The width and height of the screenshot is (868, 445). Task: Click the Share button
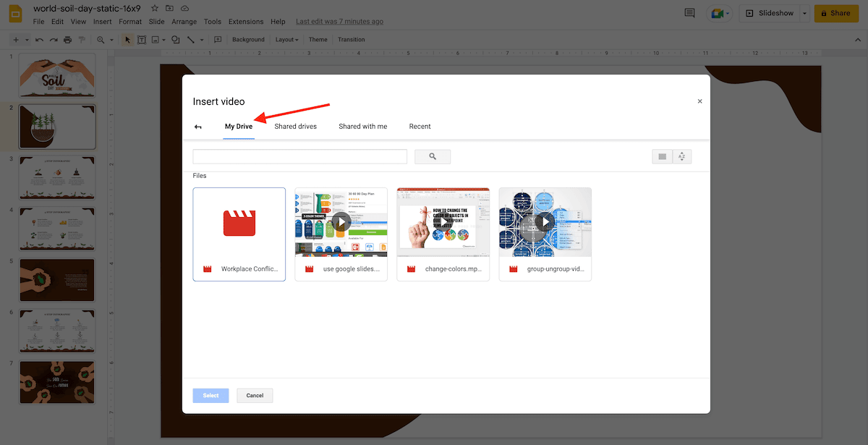point(836,13)
